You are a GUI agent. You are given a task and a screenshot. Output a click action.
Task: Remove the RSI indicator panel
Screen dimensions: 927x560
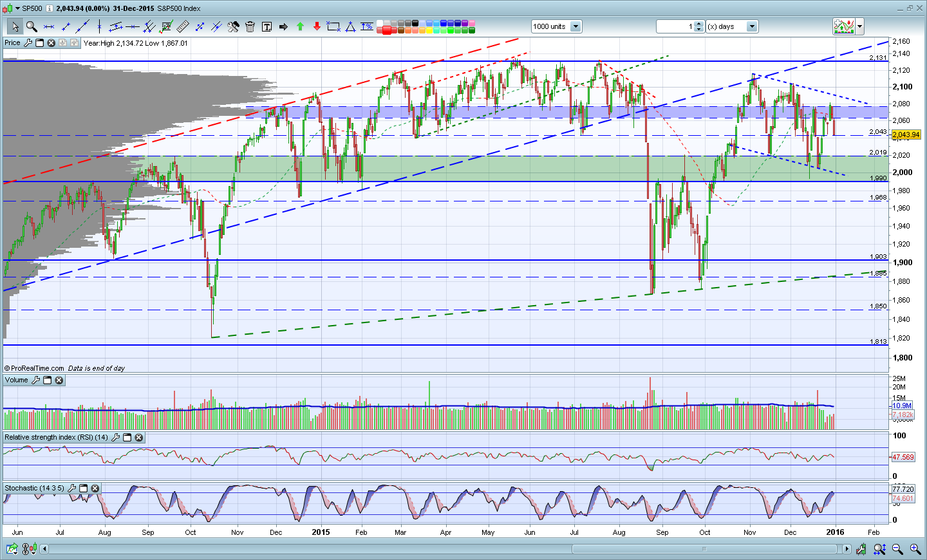pos(139,438)
